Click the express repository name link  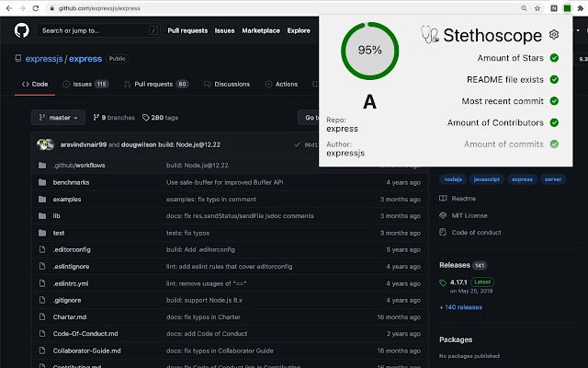(x=85, y=59)
